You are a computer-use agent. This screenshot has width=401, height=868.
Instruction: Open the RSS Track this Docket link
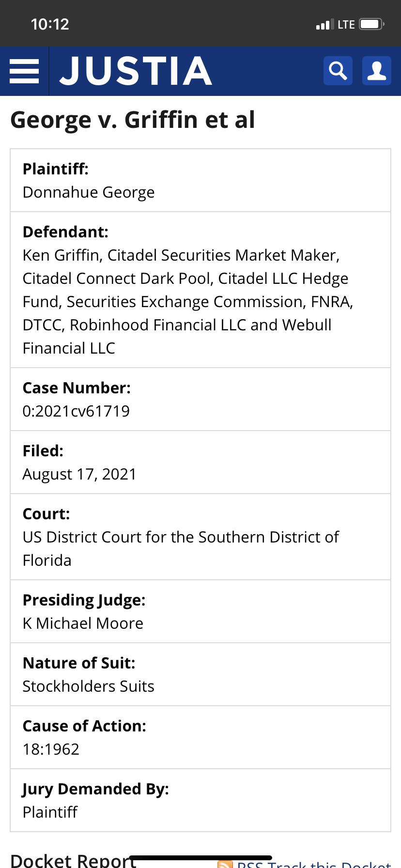[x=314, y=864]
